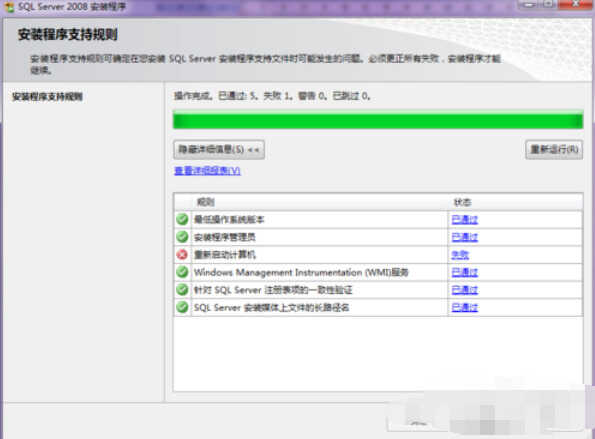Click the green check icon for 安装媒体上文件的长路径名 rule
The height and width of the screenshot is (439, 595).
click(x=182, y=307)
